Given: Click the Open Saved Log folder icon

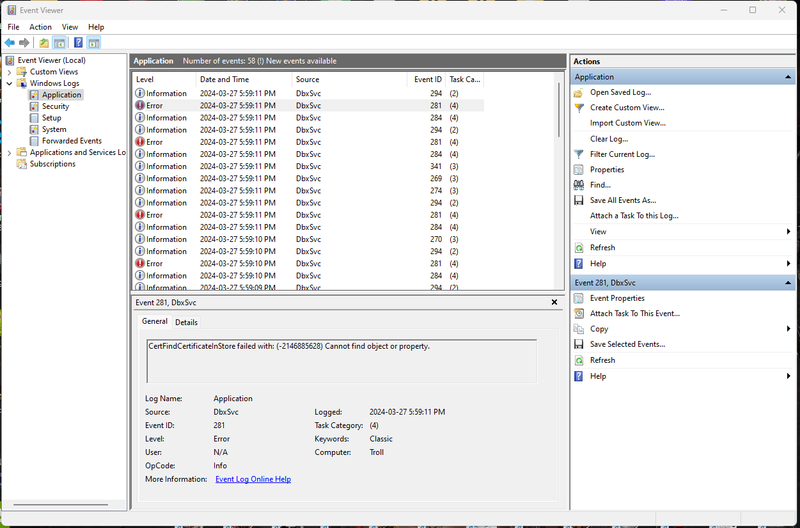Looking at the screenshot, I should pos(579,92).
